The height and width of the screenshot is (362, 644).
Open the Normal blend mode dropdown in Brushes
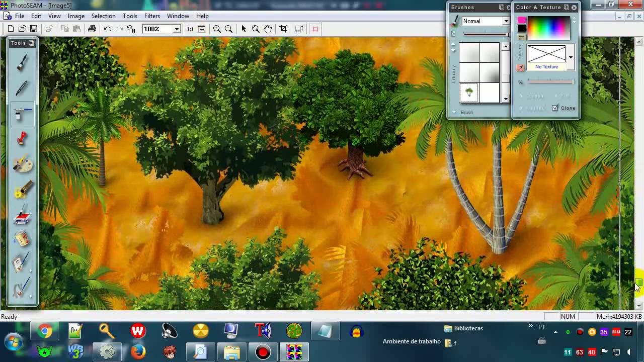click(506, 21)
